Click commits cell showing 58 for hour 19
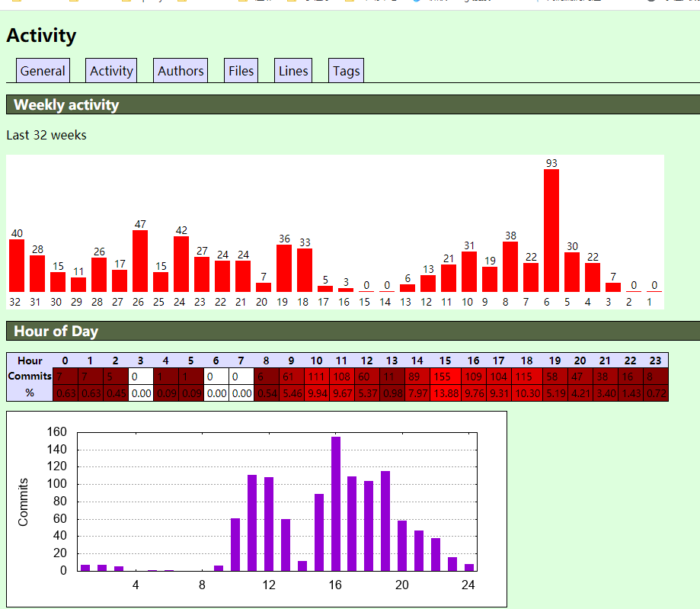The height and width of the screenshot is (609, 700). (555, 377)
